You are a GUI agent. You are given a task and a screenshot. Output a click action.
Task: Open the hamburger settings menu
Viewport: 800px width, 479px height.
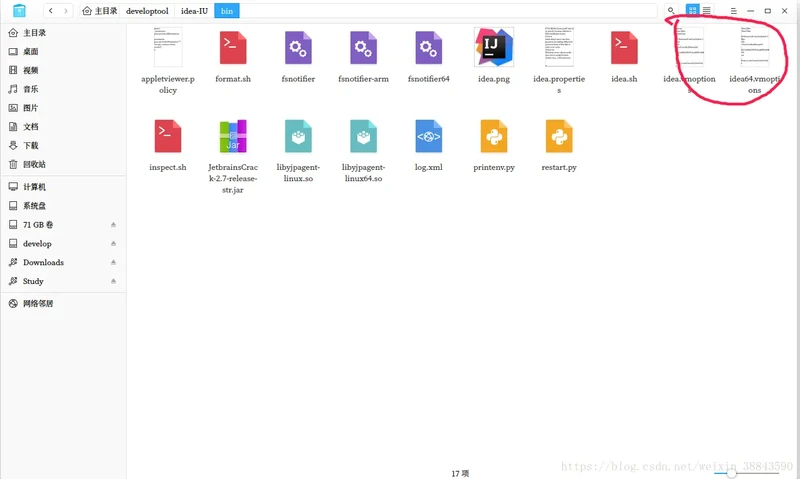coord(733,11)
